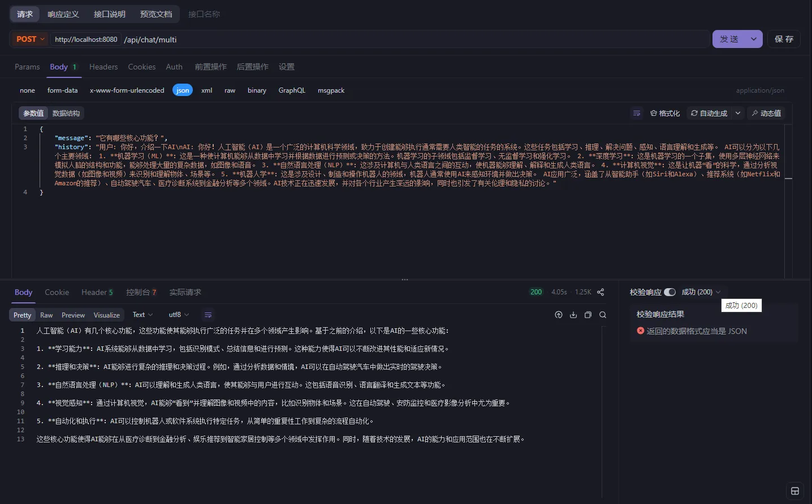Switch to the 响应定义 tab
The width and height of the screenshot is (812, 504).
[63, 14]
